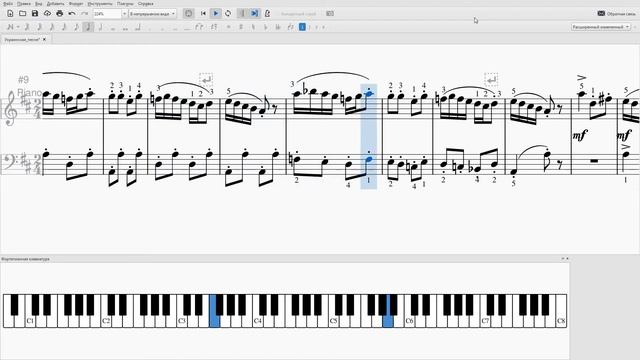Toggle the natural accidental
The image size is (640, 360).
coord(253,27)
